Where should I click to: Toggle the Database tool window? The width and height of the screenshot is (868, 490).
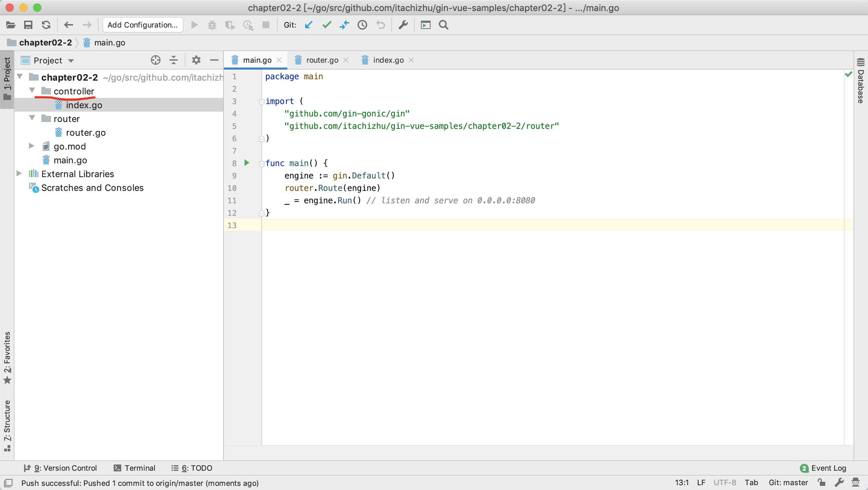coord(860,81)
